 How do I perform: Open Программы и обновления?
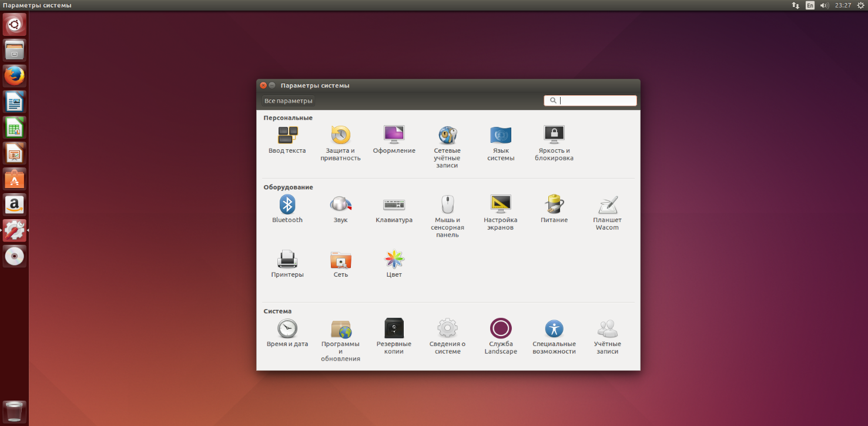340,341
